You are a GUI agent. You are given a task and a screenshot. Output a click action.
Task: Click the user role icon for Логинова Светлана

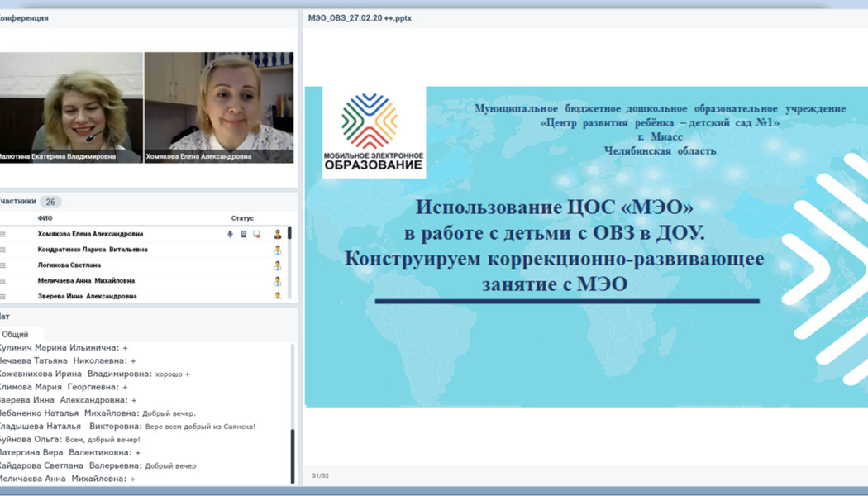pos(277,265)
